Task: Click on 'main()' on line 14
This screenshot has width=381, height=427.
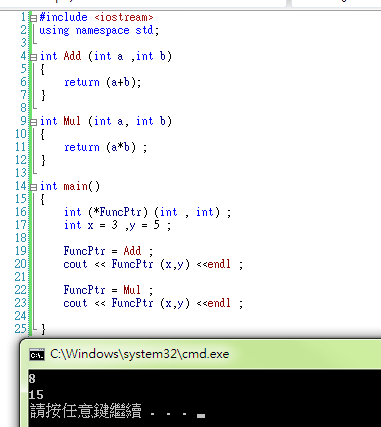Action: [82, 186]
